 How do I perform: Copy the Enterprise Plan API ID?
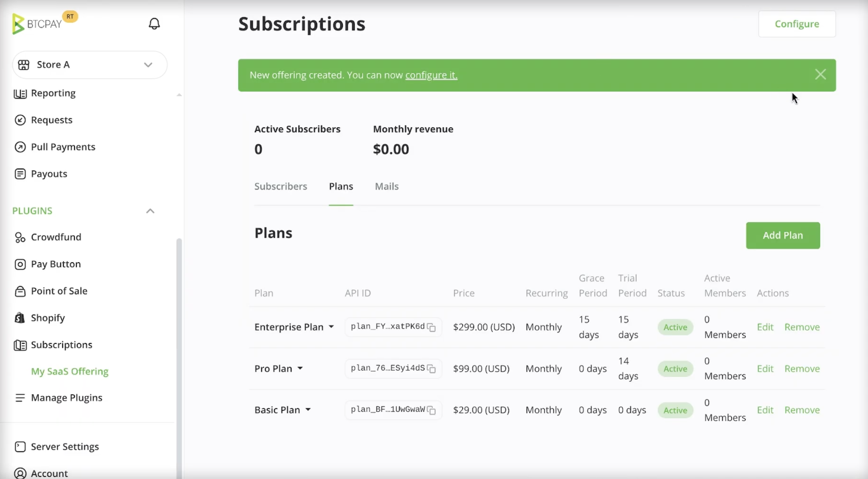(432, 327)
